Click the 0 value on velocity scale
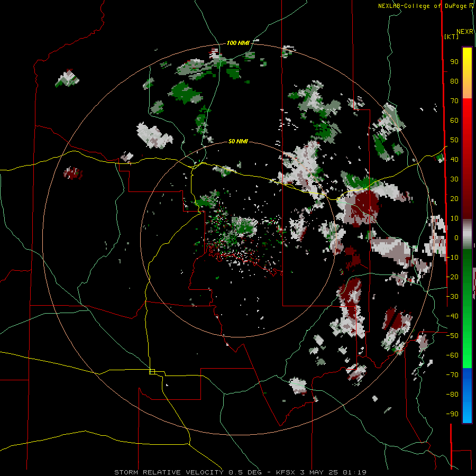This screenshot has width=476, height=476. click(x=456, y=237)
